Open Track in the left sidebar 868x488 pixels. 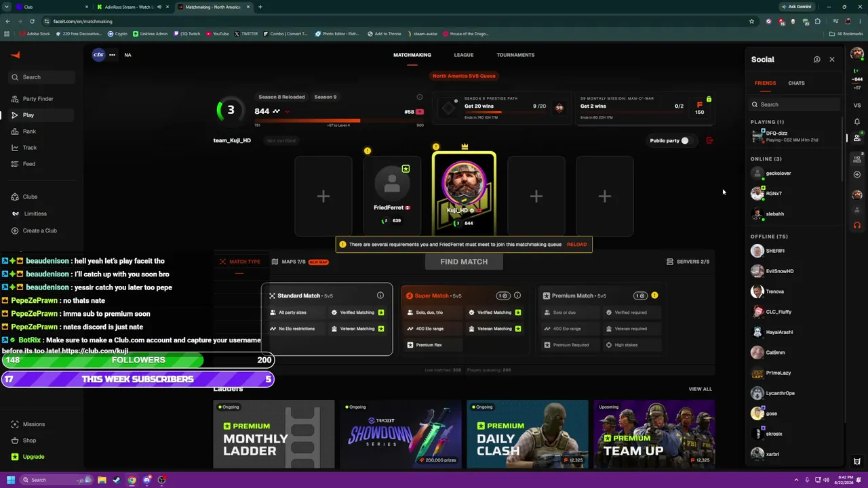click(x=29, y=148)
